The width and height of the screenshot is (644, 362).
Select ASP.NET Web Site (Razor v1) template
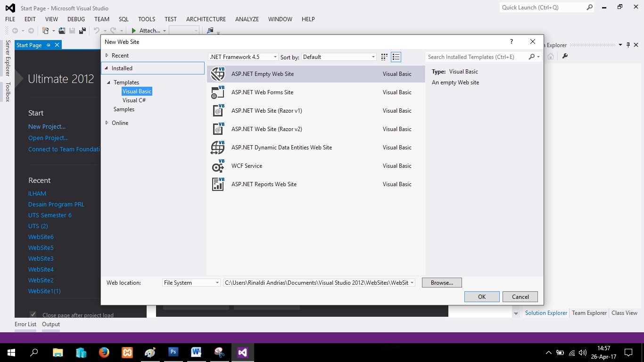coord(316,111)
